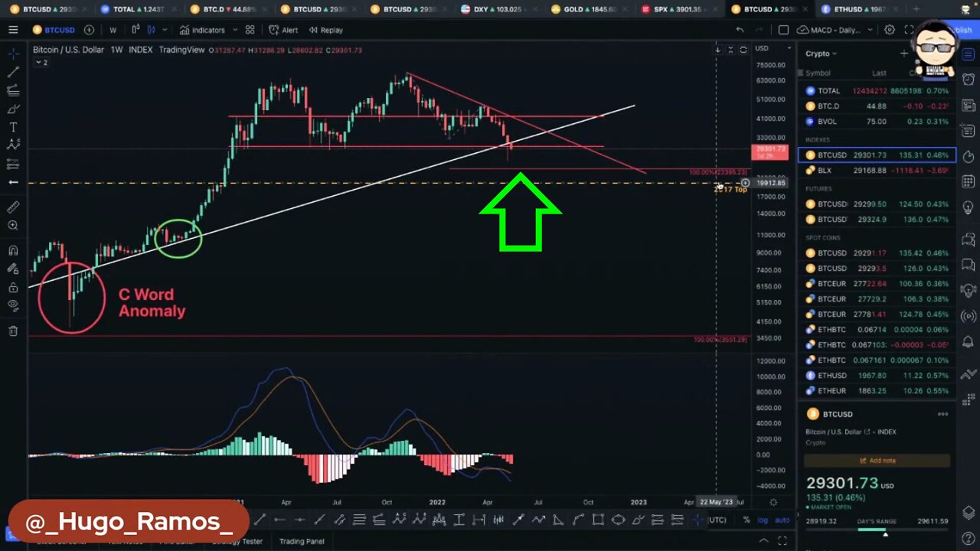Select the ETHEUR watchlist row
The height and width of the screenshot is (551, 980).
click(877, 390)
